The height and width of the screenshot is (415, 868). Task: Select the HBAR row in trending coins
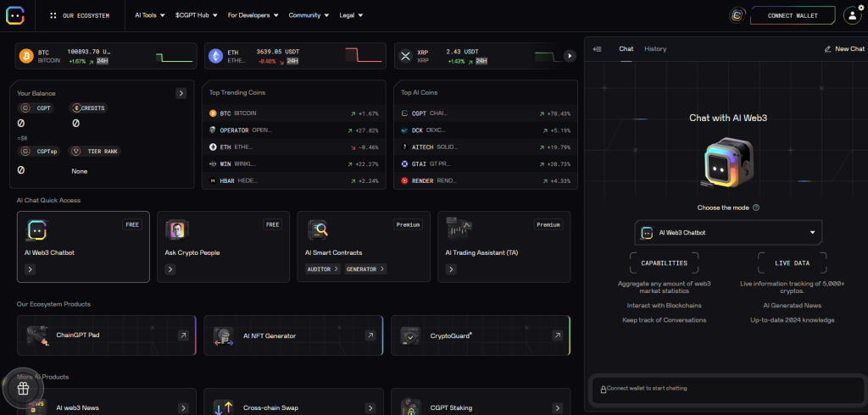pos(293,181)
